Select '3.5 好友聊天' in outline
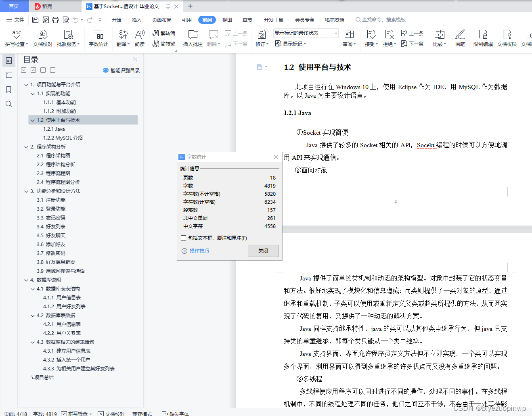This screenshot has height=416, width=532. (x=51, y=236)
